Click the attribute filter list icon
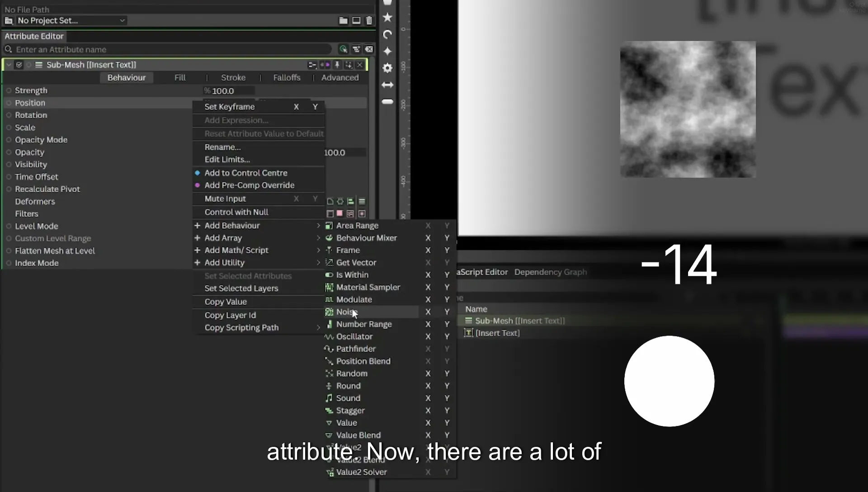This screenshot has height=492, width=868. 356,49
